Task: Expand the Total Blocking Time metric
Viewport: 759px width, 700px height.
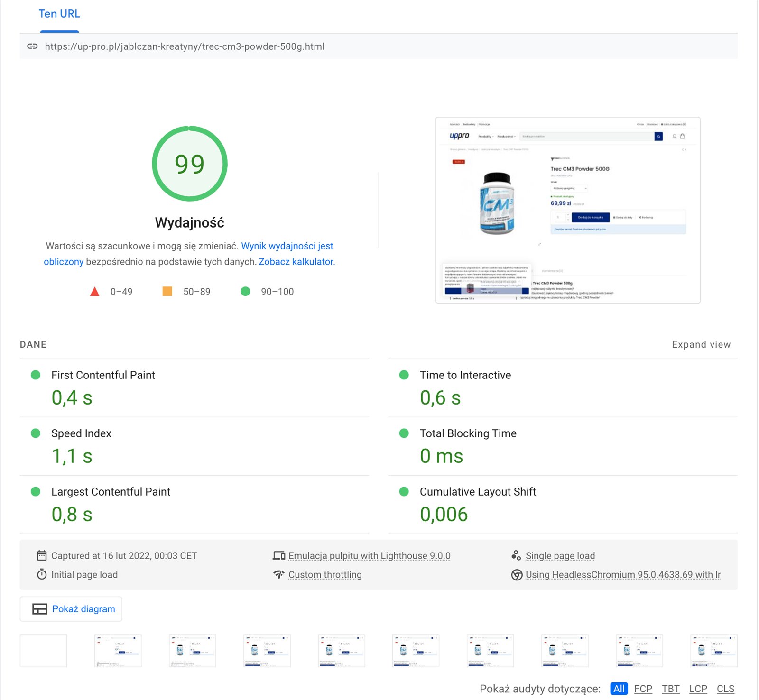Action: pos(468,433)
